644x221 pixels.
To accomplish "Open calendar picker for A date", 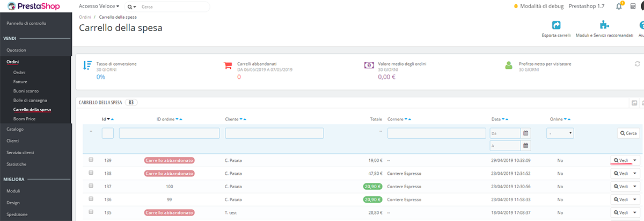I will coord(526,146).
